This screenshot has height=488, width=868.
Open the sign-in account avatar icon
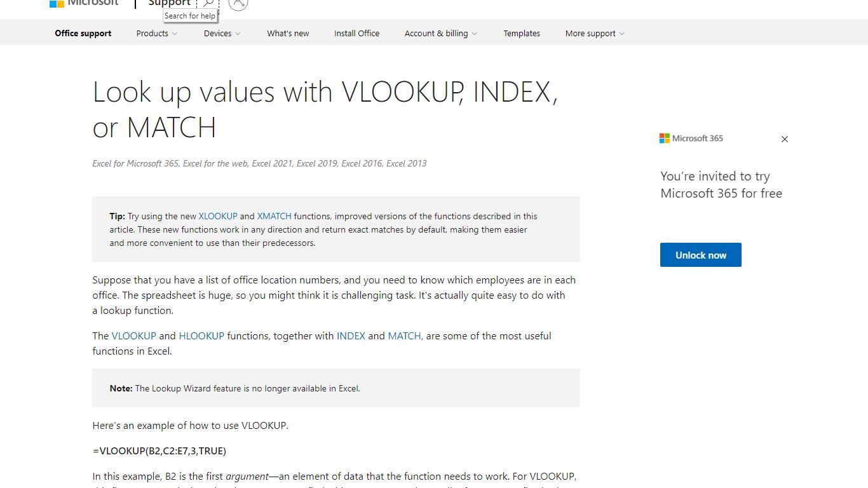click(x=238, y=3)
